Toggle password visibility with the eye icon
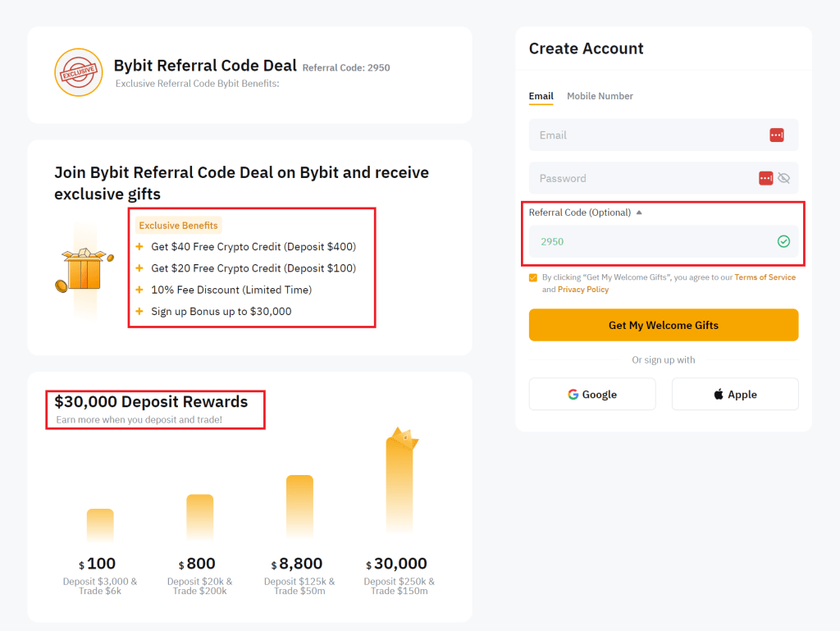 tap(785, 178)
